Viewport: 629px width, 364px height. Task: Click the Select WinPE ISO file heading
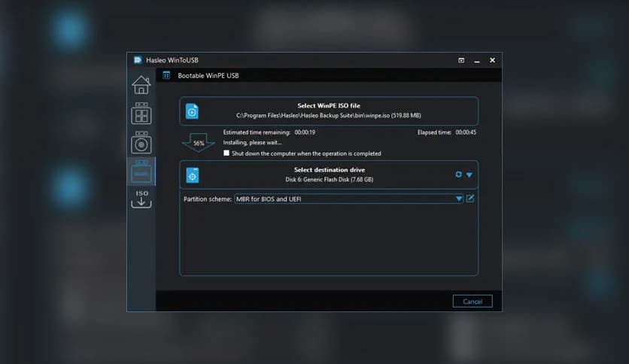329,106
